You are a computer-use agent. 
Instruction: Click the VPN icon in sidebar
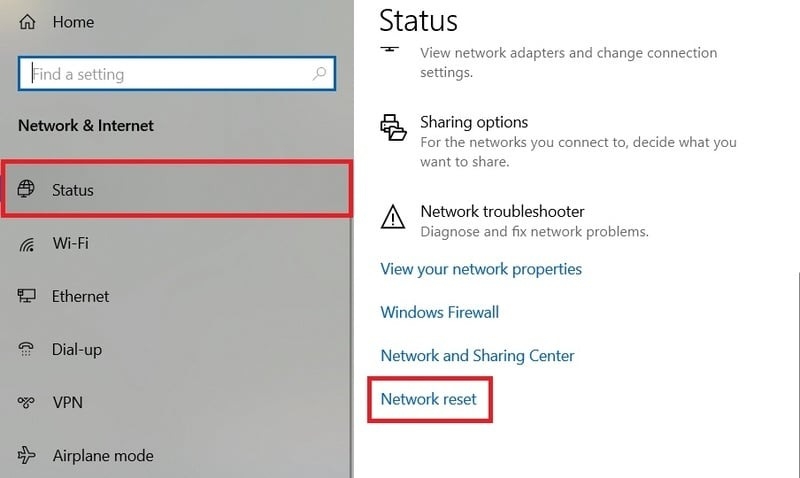tap(26, 402)
